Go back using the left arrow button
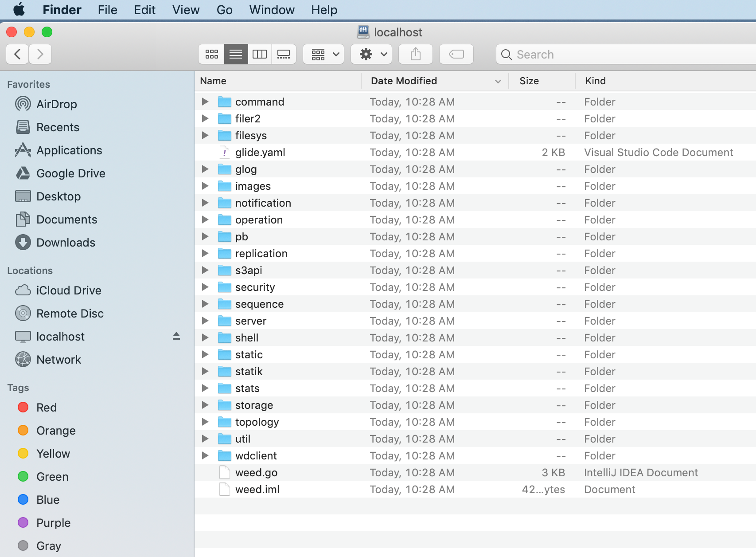756x557 pixels. [x=18, y=54]
